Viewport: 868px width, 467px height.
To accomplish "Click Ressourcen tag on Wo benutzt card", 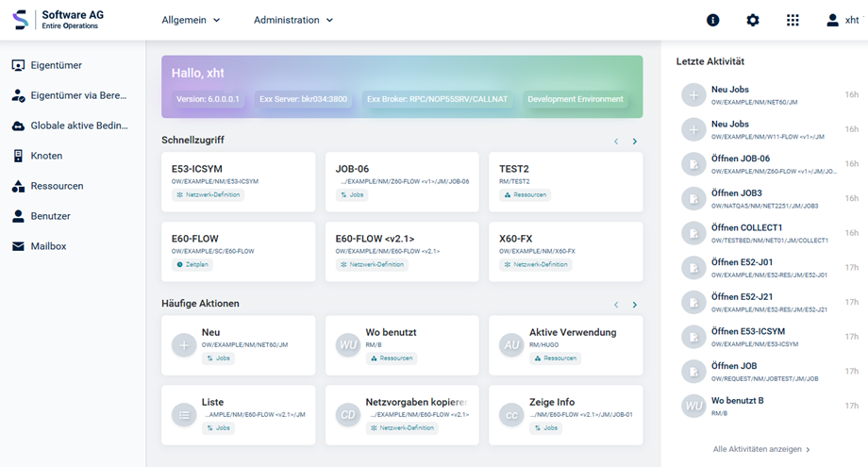I will 392,359.
